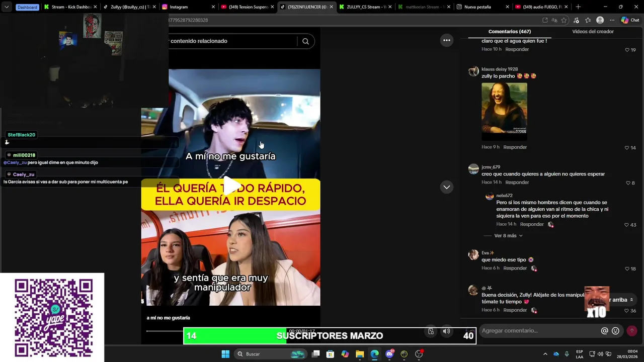Open browser media control music icon
The height and width of the screenshot is (362, 644).
(576, 20)
